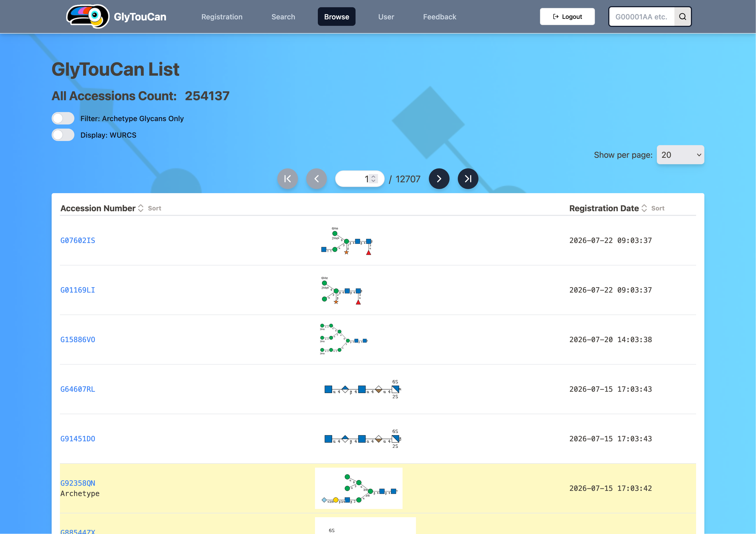
Task: Click the G01169LI glycan structure image
Action: [x=341, y=290]
